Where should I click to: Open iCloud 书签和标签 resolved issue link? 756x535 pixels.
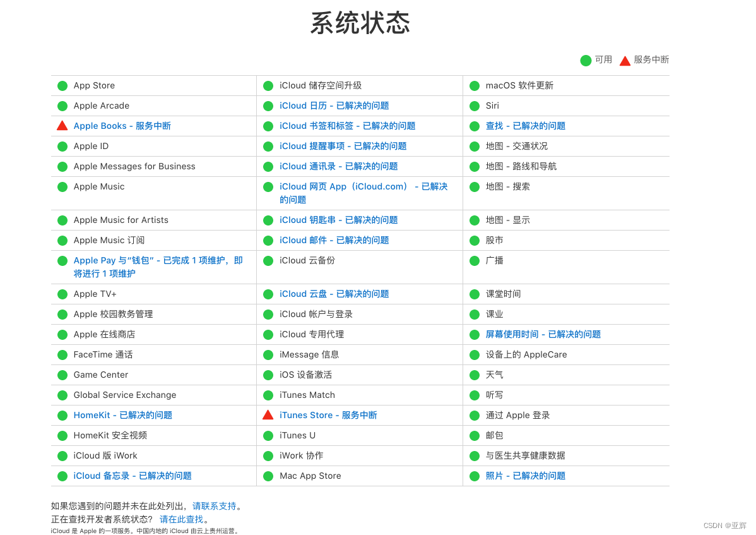click(348, 126)
